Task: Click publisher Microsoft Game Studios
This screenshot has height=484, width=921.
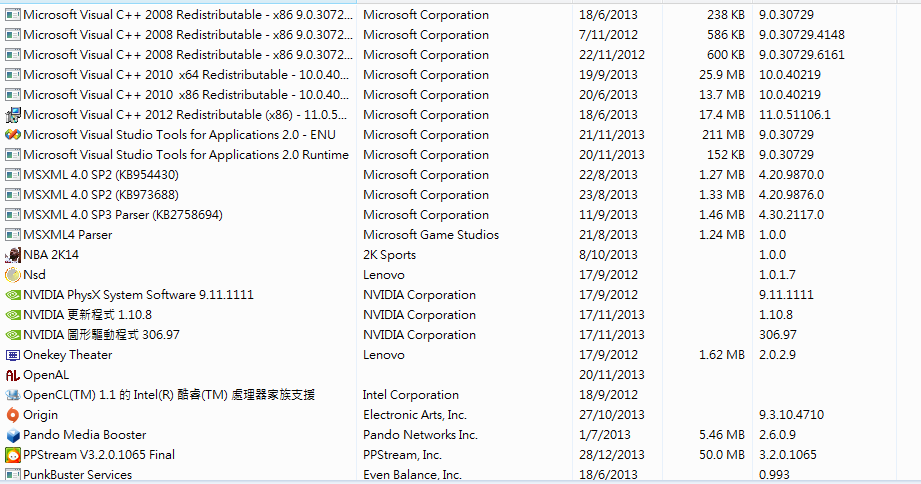Action: point(431,235)
